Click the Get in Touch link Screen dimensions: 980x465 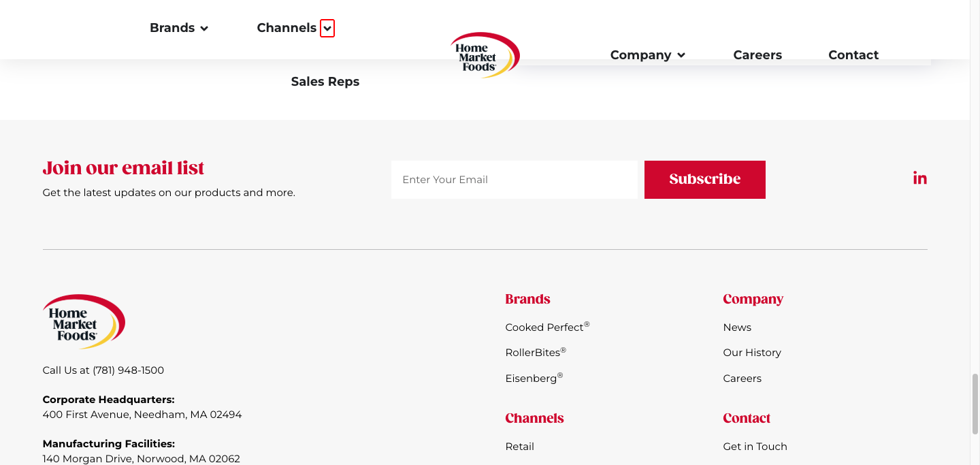click(755, 447)
